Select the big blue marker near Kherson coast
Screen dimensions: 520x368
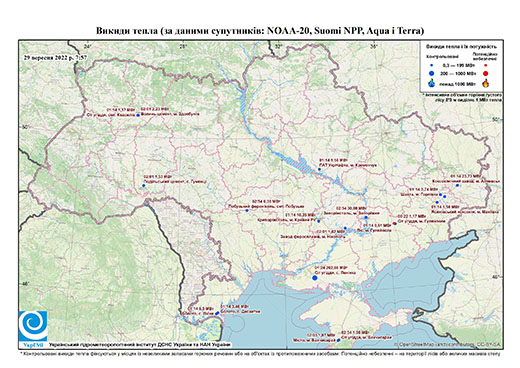315,278
